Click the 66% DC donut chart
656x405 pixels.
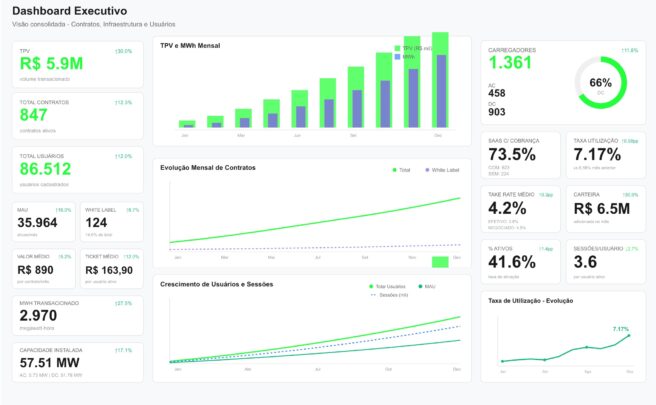pos(600,83)
